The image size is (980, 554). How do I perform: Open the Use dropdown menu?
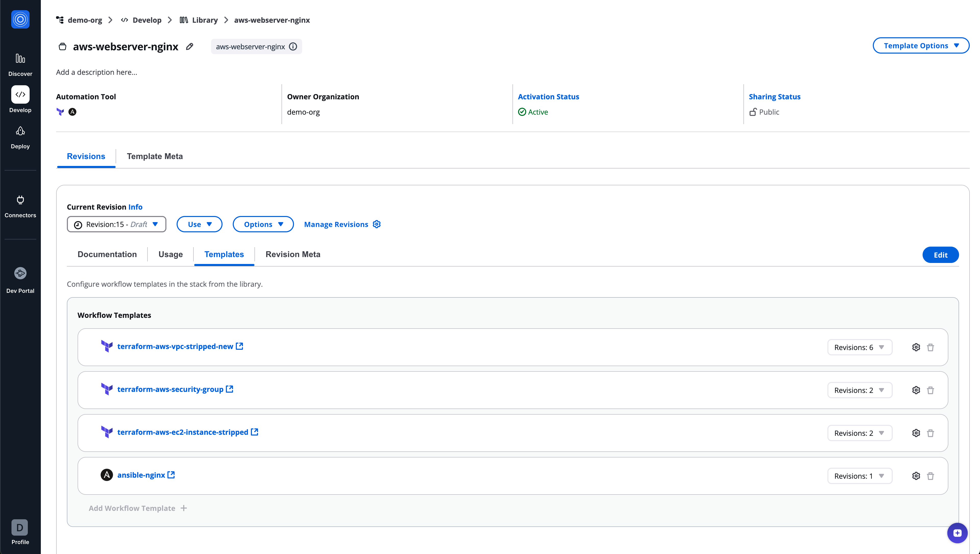point(199,224)
